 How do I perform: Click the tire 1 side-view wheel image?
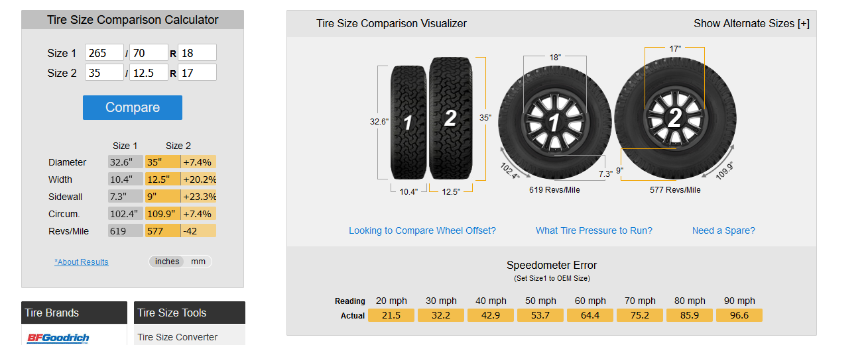point(554,122)
